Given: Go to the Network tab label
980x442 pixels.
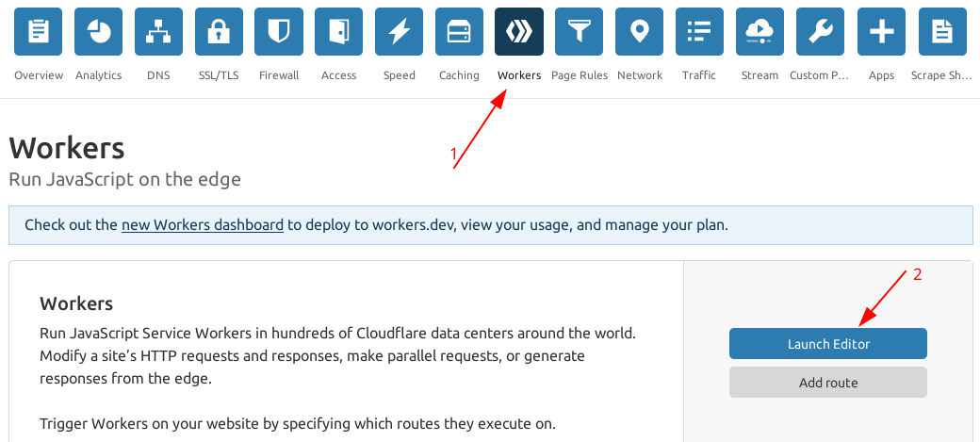Looking at the screenshot, I should [x=640, y=75].
